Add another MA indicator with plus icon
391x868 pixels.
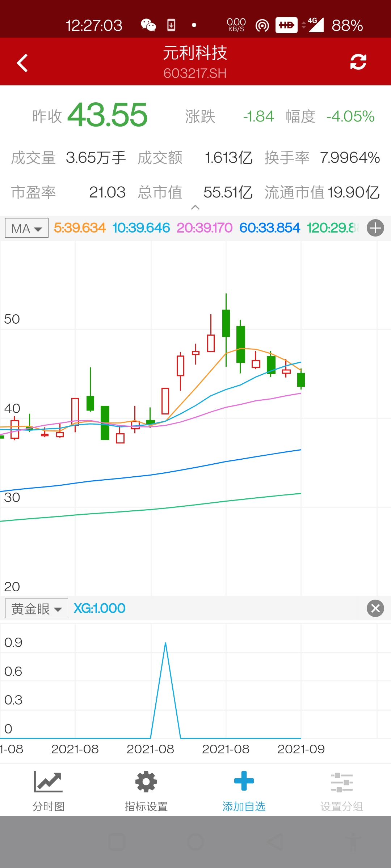click(375, 228)
